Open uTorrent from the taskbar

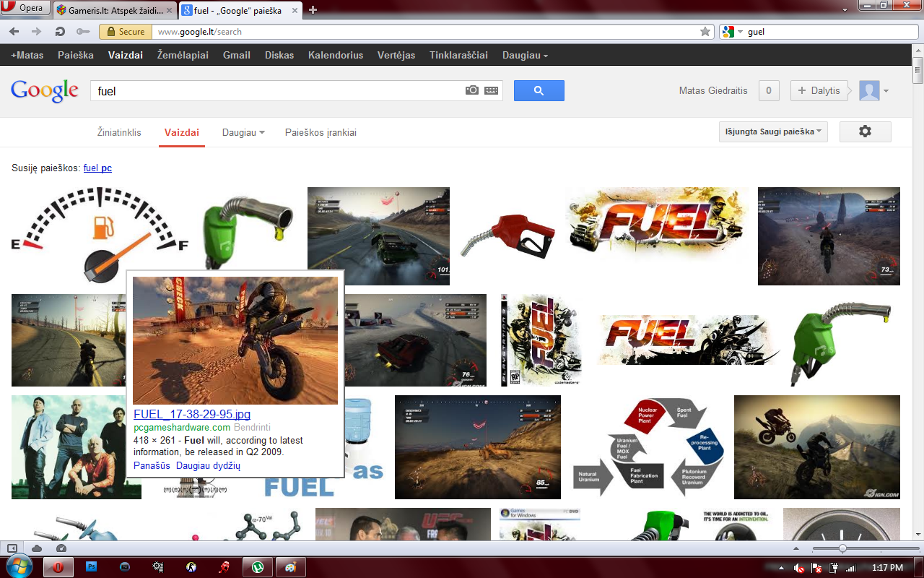258,567
